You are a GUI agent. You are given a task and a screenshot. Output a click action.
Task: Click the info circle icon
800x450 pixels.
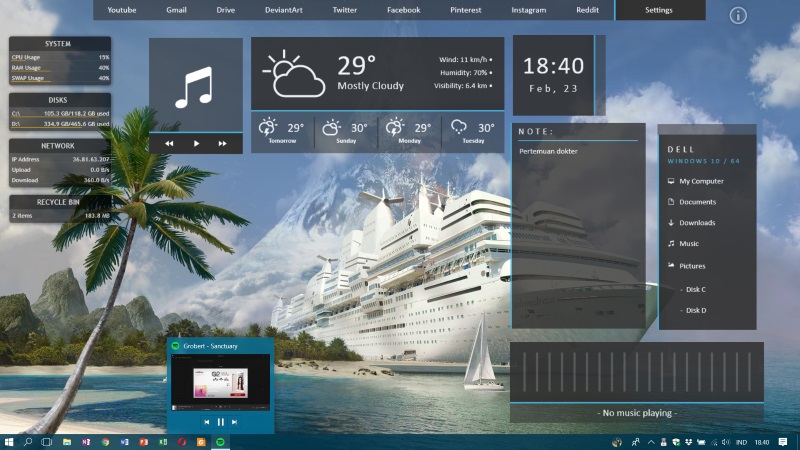738,16
